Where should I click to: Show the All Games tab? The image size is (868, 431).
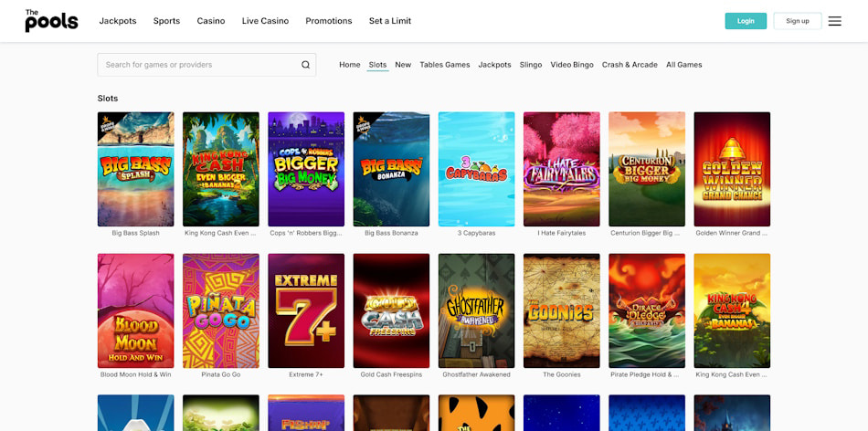[x=683, y=65]
